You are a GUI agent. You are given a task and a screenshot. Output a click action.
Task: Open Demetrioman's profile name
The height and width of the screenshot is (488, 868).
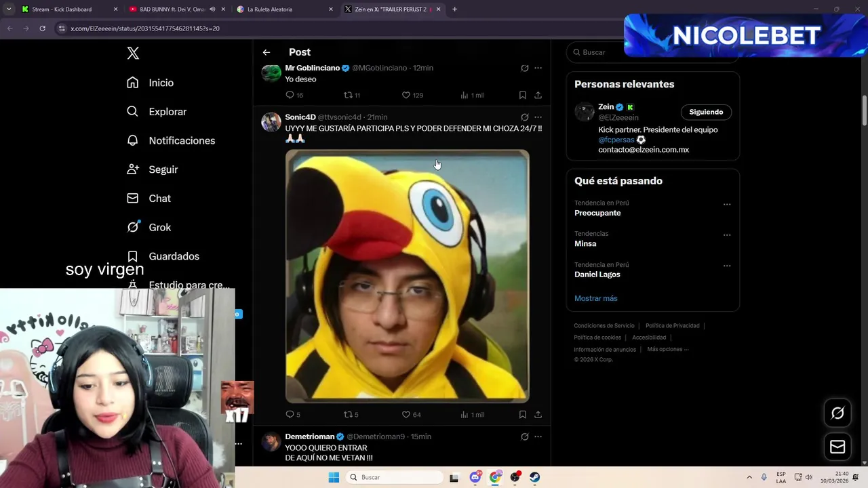(x=310, y=436)
